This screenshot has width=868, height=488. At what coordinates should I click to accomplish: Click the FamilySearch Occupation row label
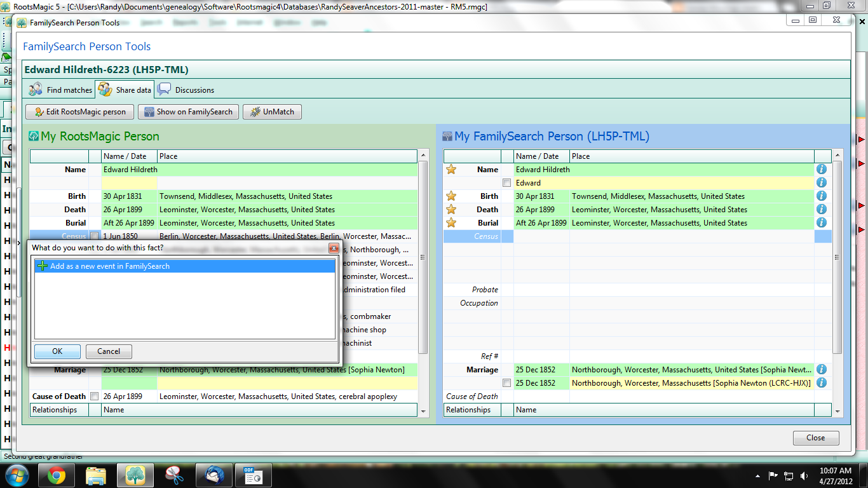(x=478, y=303)
